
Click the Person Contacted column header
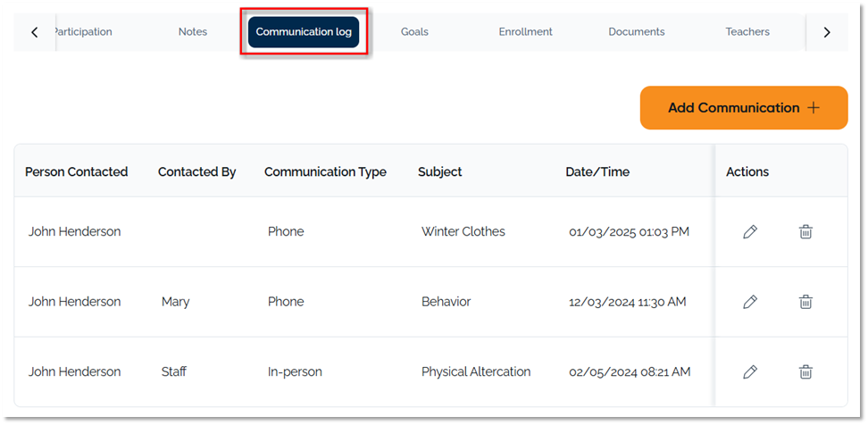[x=76, y=171]
